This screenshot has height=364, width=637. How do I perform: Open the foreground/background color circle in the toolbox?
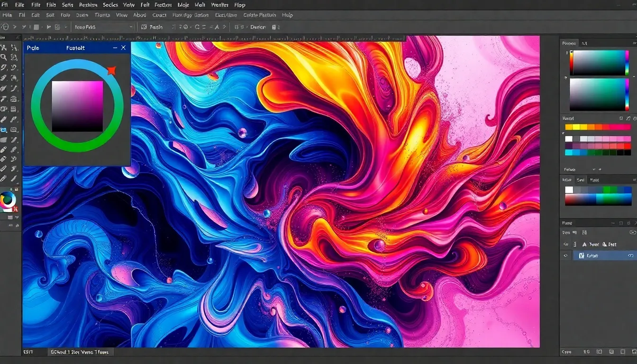coord(8,200)
